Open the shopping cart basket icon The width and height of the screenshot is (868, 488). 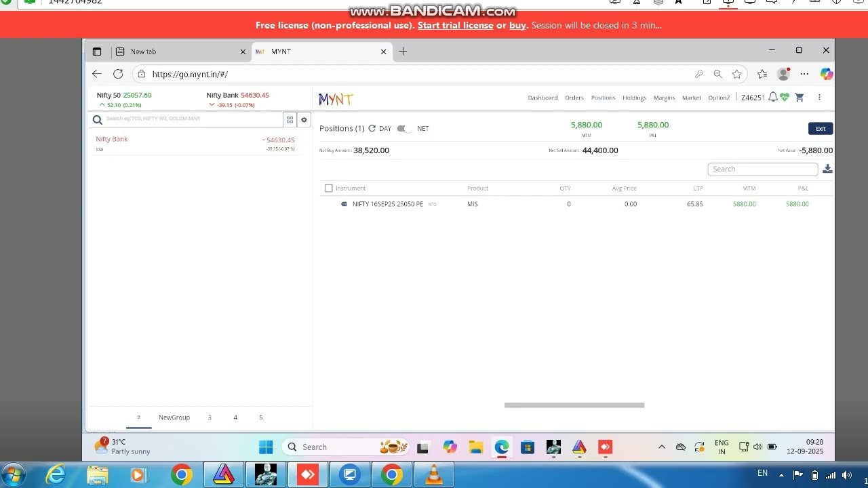pyautogui.click(x=800, y=98)
